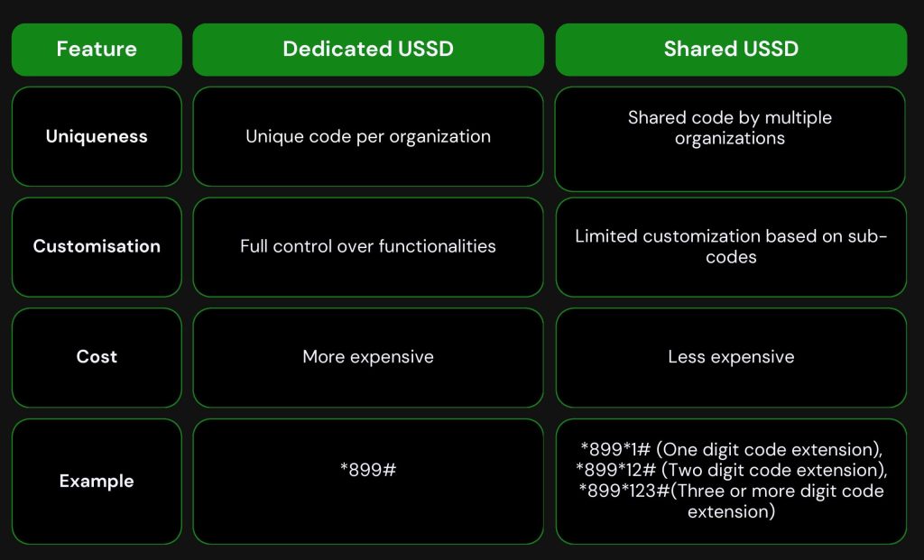The width and height of the screenshot is (924, 560).
Task: Click 'Limited customization based on sub-codes' cell
Action: (731, 247)
